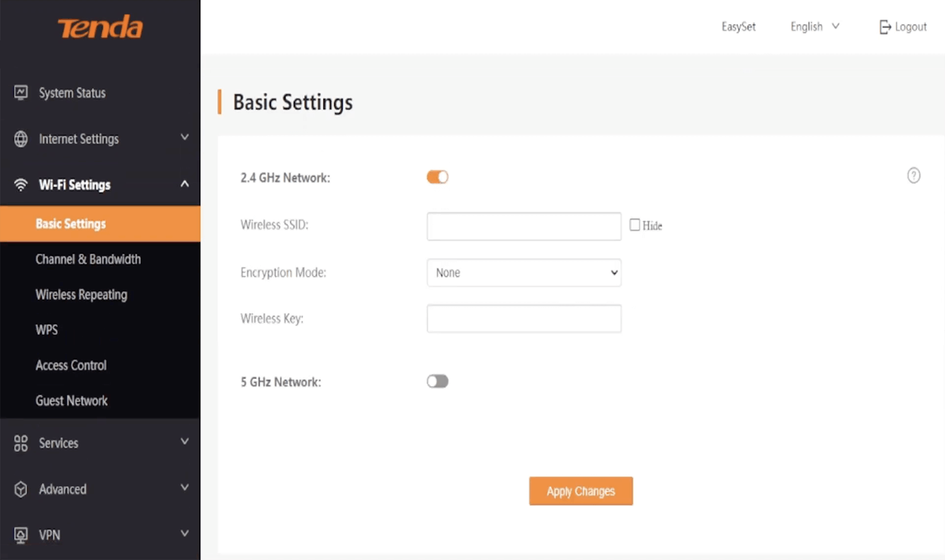Click the Wi-Fi Settings signal icon
This screenshot has width=945, height=560.
(21, 185)
